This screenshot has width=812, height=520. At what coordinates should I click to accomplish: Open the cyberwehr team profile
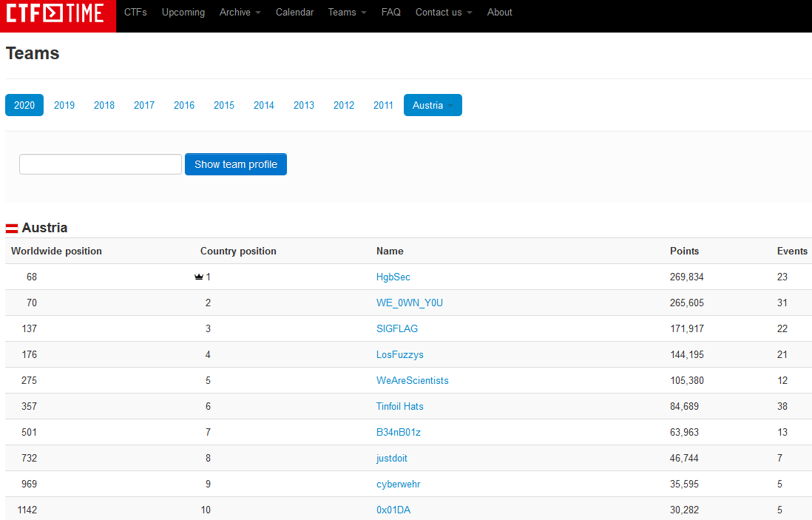[x=398, y=484]
